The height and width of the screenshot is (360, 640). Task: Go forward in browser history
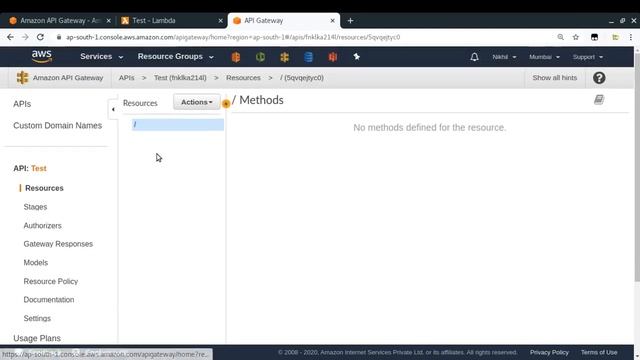pos(25,37)
